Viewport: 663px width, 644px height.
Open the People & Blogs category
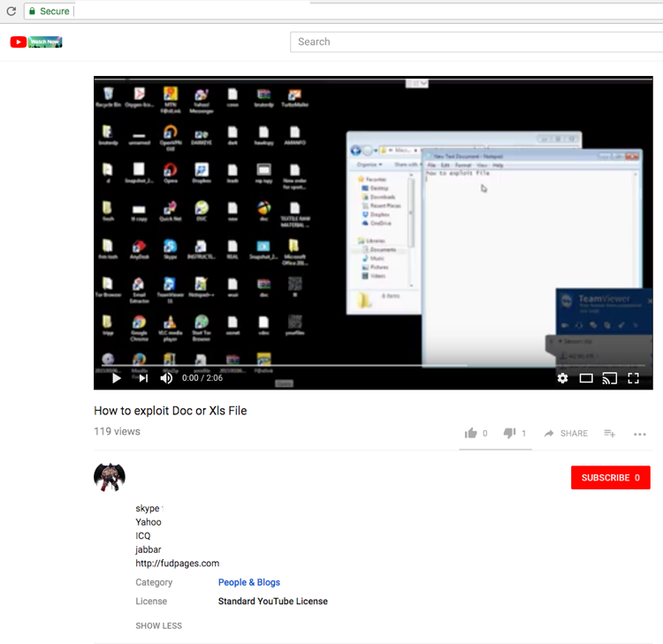tap(249, 582)
